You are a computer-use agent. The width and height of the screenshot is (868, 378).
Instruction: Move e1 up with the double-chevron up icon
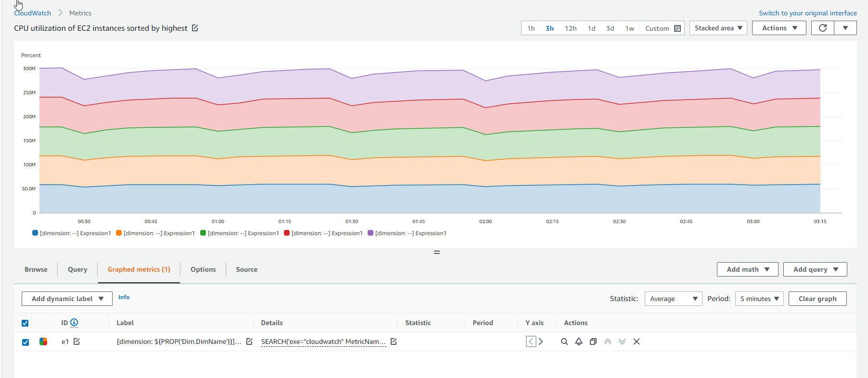[x=608, y=341]
